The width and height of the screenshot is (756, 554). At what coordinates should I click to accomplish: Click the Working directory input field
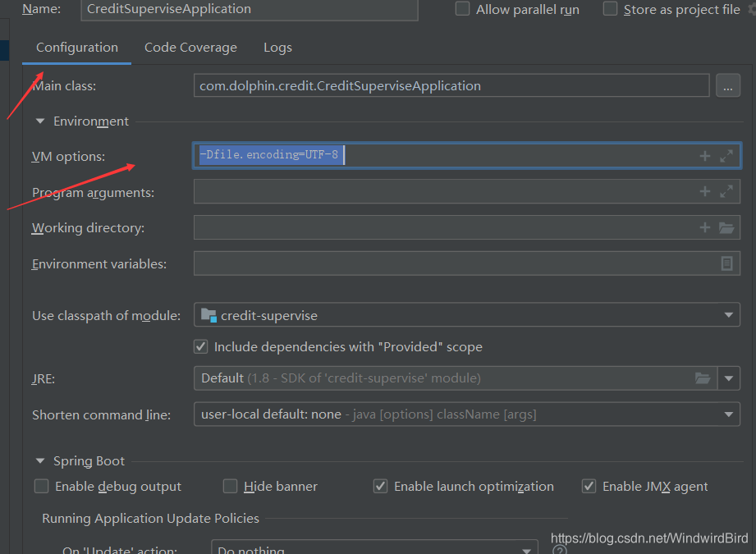pyautogui.click(x=467, y=227)
